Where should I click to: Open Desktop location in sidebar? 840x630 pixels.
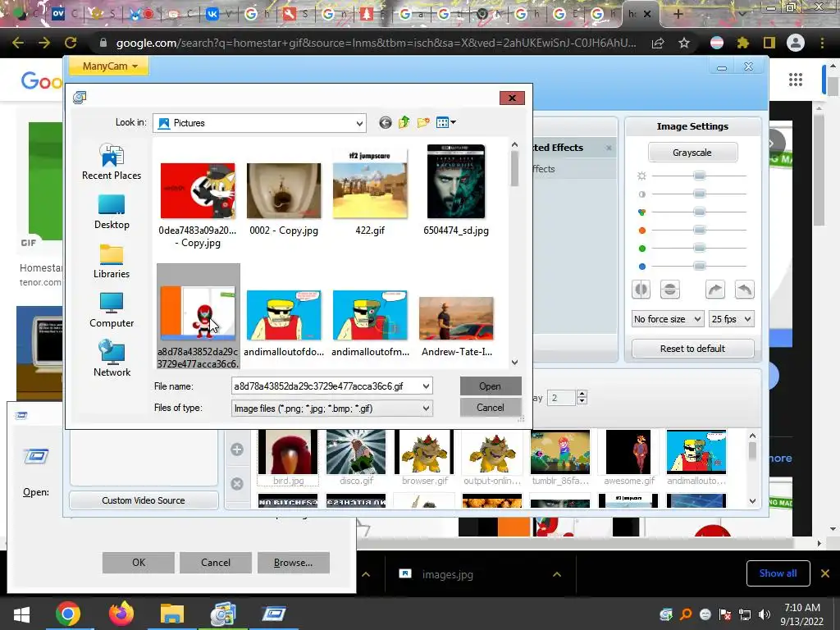112,212
